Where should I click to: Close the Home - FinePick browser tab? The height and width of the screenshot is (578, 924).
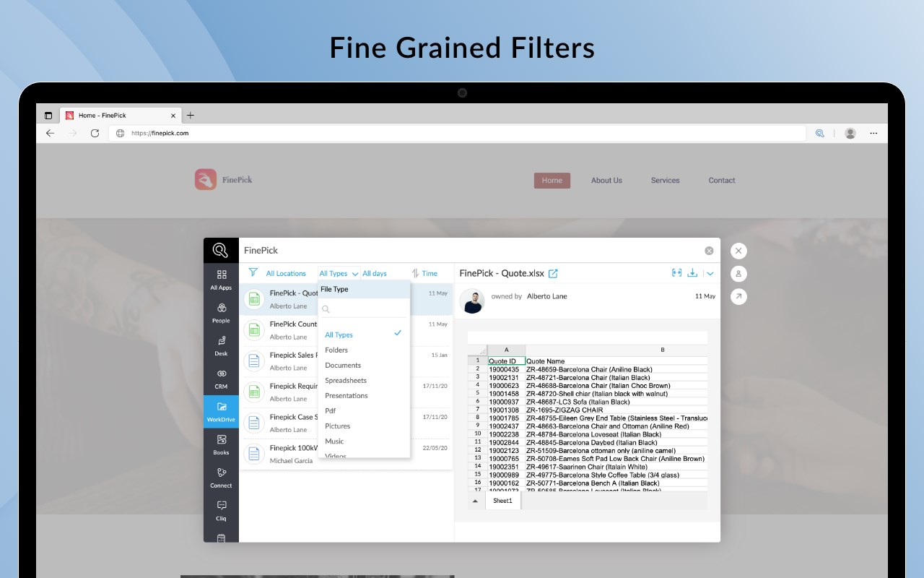[173, 116]
